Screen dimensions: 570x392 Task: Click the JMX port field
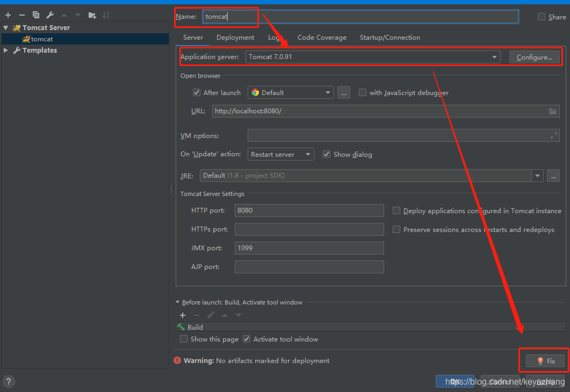pos(309,248)
